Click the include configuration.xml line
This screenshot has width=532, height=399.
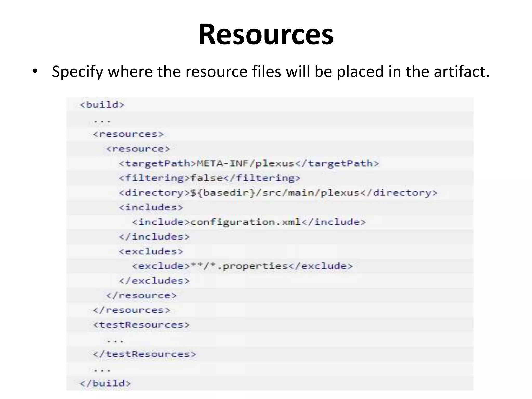(x=249, y=222)
